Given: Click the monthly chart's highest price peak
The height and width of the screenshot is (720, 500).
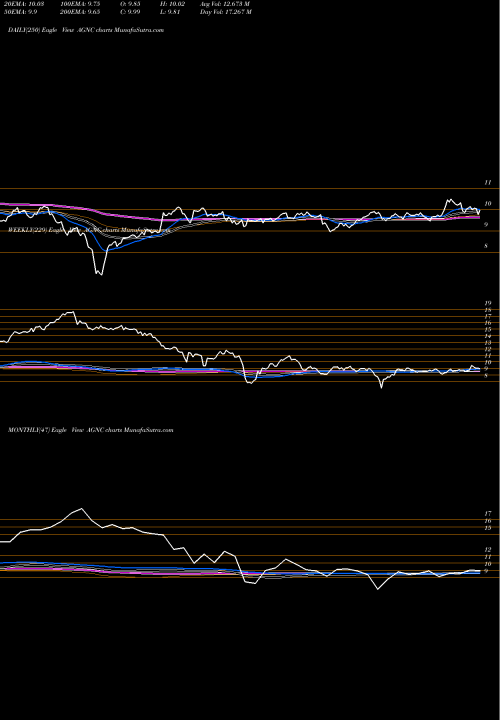Looking at the screenshot, I should [x=81, y=508].
